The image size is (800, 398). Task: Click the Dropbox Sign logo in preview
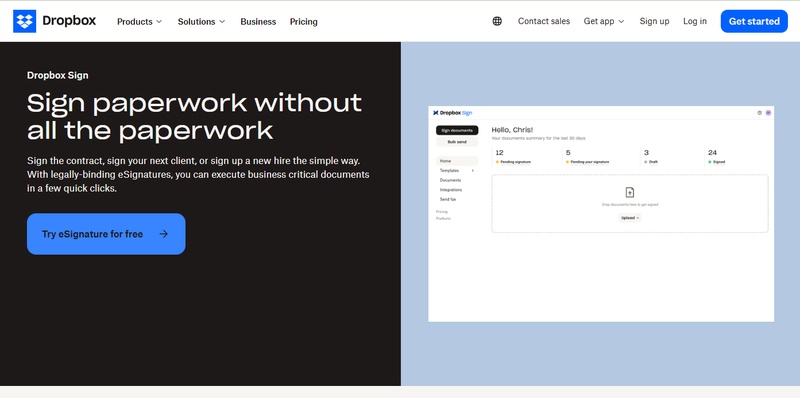453,113
